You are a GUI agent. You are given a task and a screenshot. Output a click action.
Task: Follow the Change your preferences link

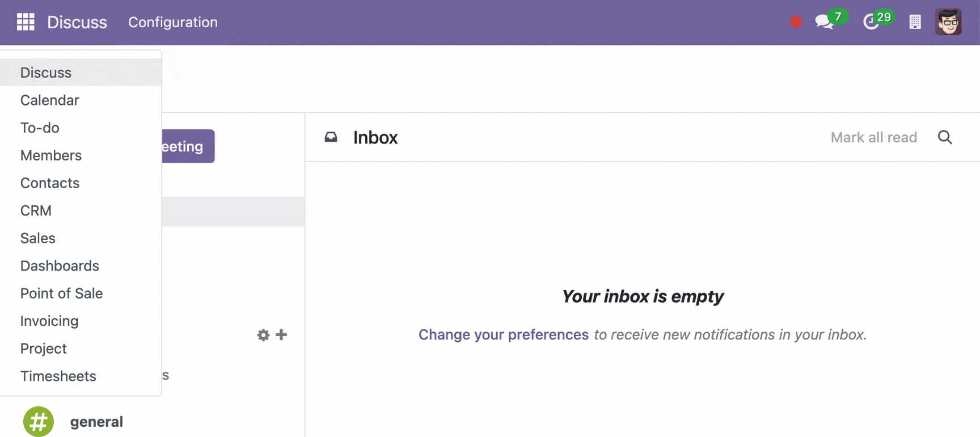(x=504, y=335)
